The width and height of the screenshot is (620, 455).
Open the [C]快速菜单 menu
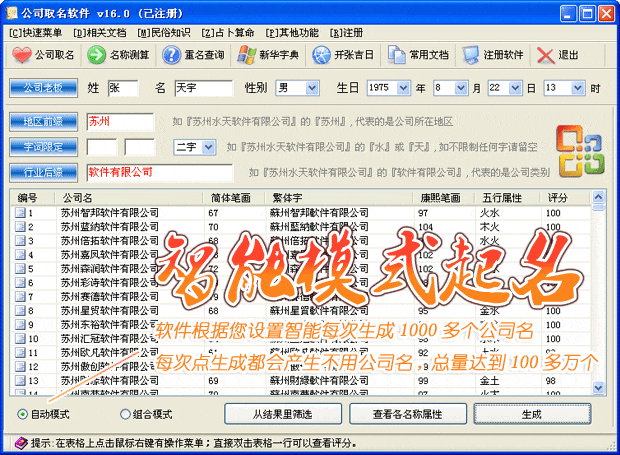(x=36, y=33)
